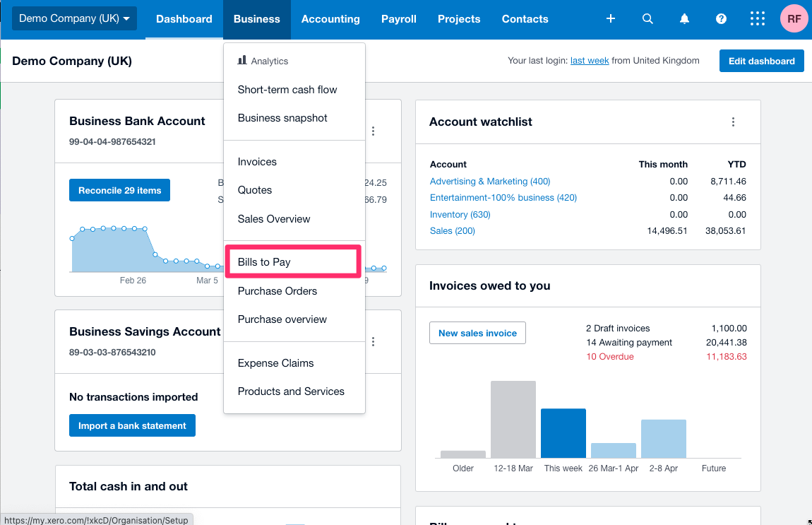Viewport: 812px width, 525px height.
Task: Open the Account watchlist options menu
Action: [x=733, y=122]
